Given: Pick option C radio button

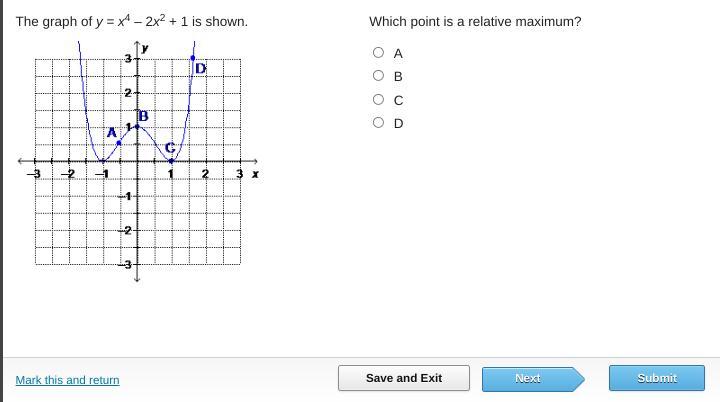Looking at the screenshot, I should point(378,99).
